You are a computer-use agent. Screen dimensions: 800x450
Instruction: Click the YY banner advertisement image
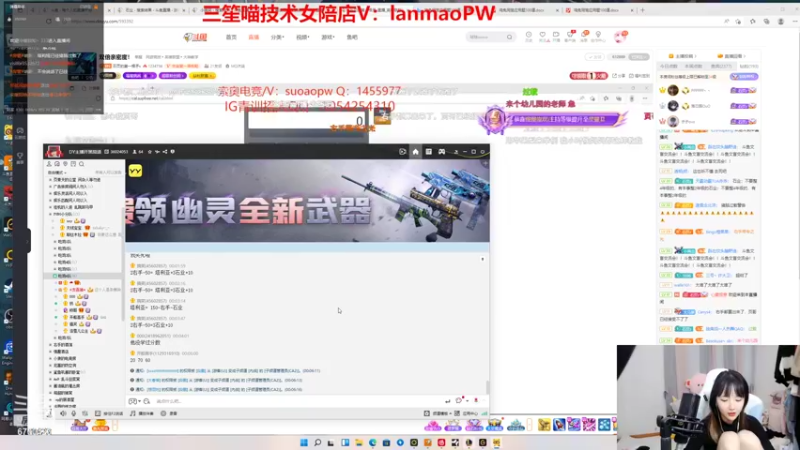pos(308,201)
